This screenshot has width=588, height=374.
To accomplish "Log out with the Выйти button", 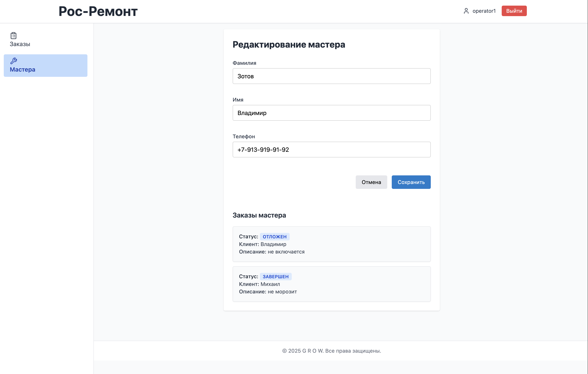I will point(514,11).
